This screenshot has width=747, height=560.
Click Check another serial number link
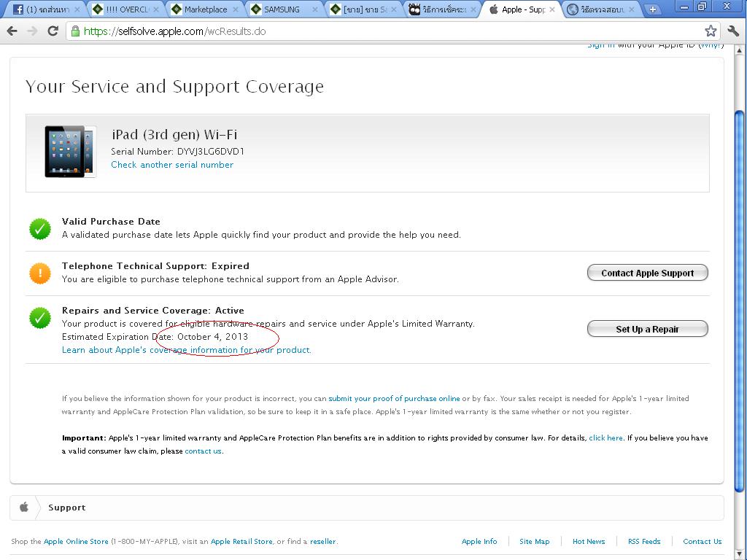coord(172,165)
